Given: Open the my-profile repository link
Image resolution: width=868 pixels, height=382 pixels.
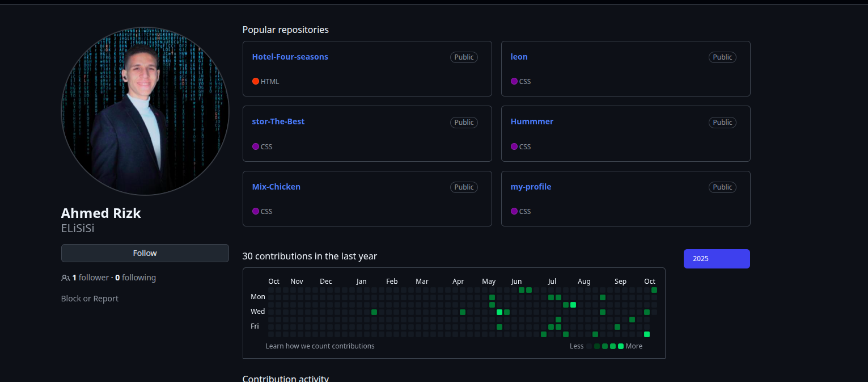Looking at the screenshot, I should (531, 187).
